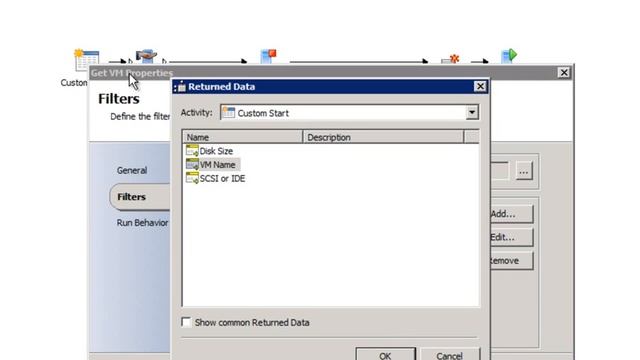The height and width of the screenshot is (360, 640).
Task: Confirm with the OK button
Action: point(385,354)
